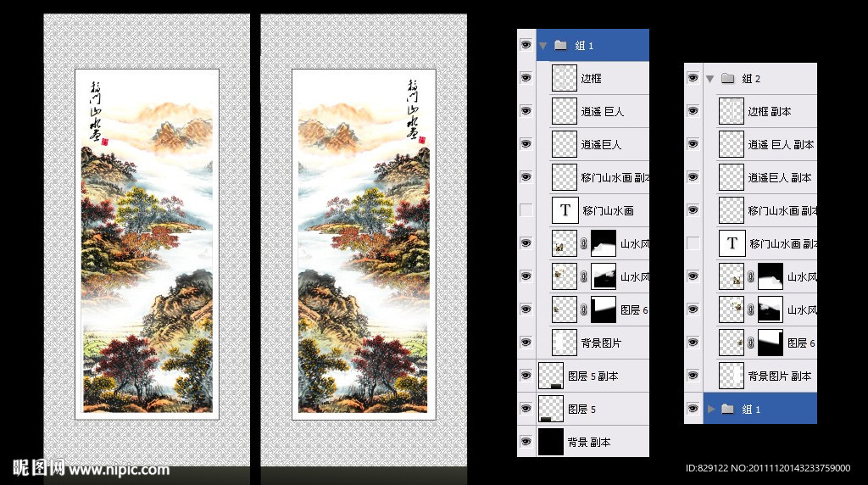Click folder icon of collapsed 组 1 under 组 2

pos(727,409)
